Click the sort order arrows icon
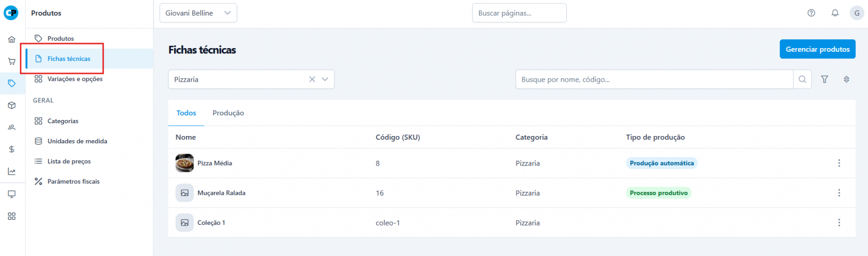Screen dimensions: 868x256 pos(846,79)
